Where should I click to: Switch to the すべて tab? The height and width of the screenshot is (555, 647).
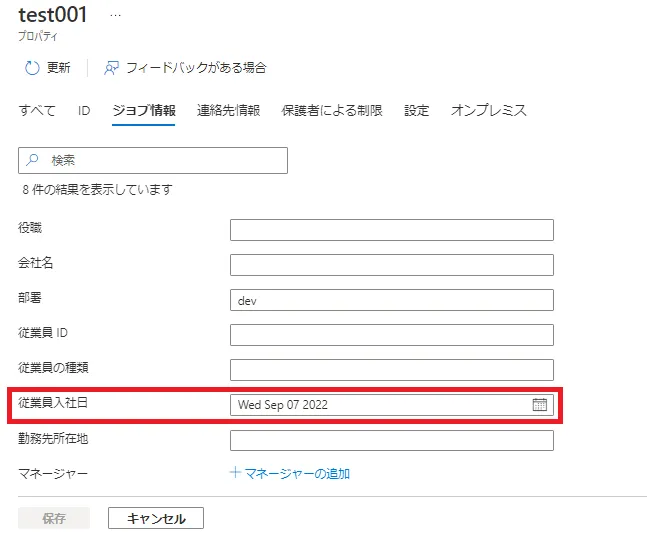coord(37,111)
